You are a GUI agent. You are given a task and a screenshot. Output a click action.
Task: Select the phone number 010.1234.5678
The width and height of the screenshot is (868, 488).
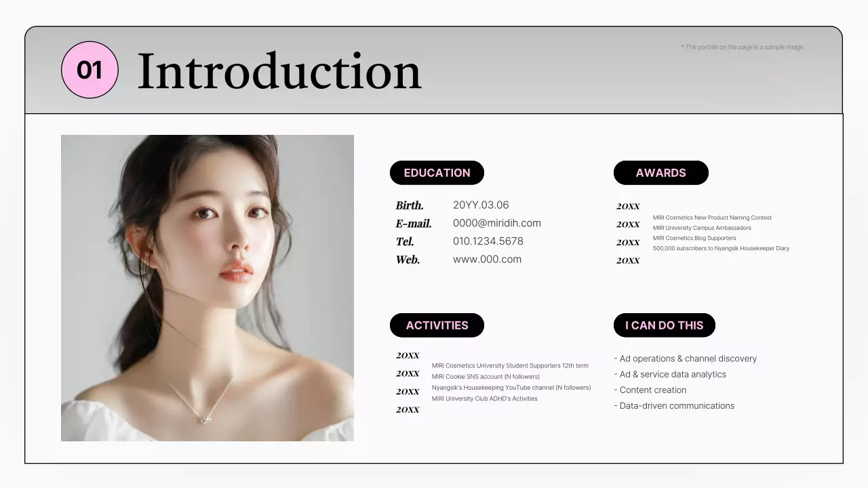pos(488,241)
